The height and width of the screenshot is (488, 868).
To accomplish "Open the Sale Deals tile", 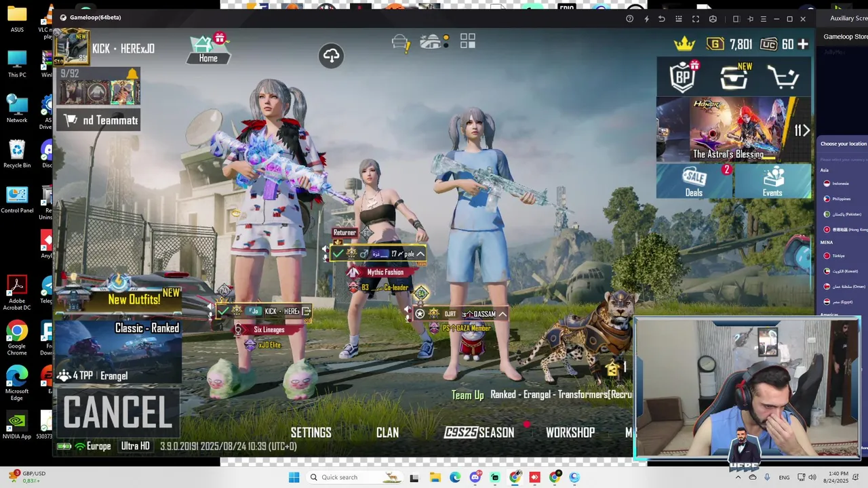I will coord(694,182).
